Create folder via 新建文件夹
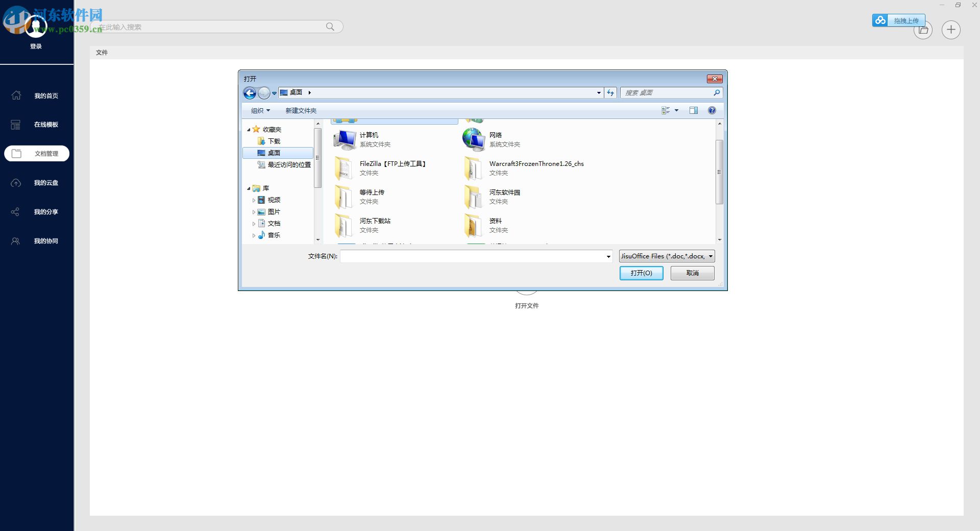Screen dimensions: 980x531 coord(301,110)
